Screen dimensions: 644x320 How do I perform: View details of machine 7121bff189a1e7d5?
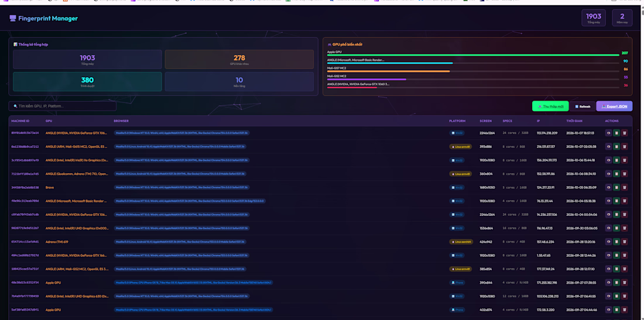tap(608, 174)
